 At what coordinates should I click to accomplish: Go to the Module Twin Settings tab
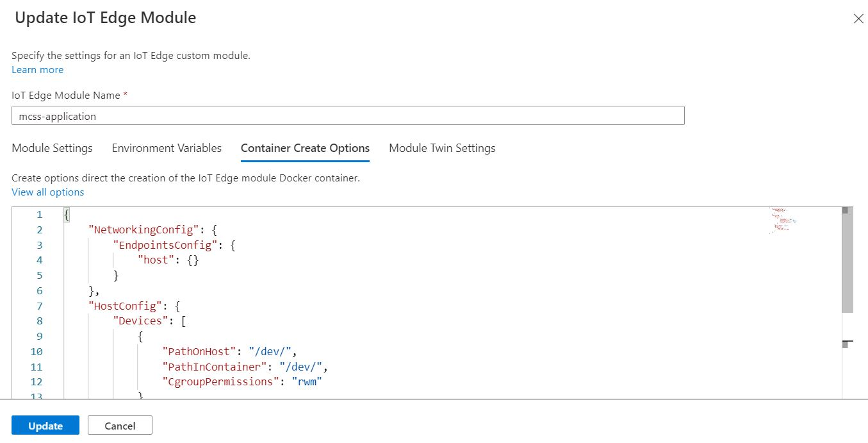pos(442,148)
